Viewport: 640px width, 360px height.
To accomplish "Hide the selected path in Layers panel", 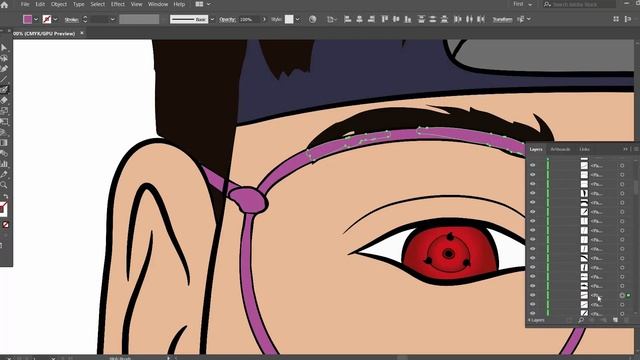I will coord(533,295).
